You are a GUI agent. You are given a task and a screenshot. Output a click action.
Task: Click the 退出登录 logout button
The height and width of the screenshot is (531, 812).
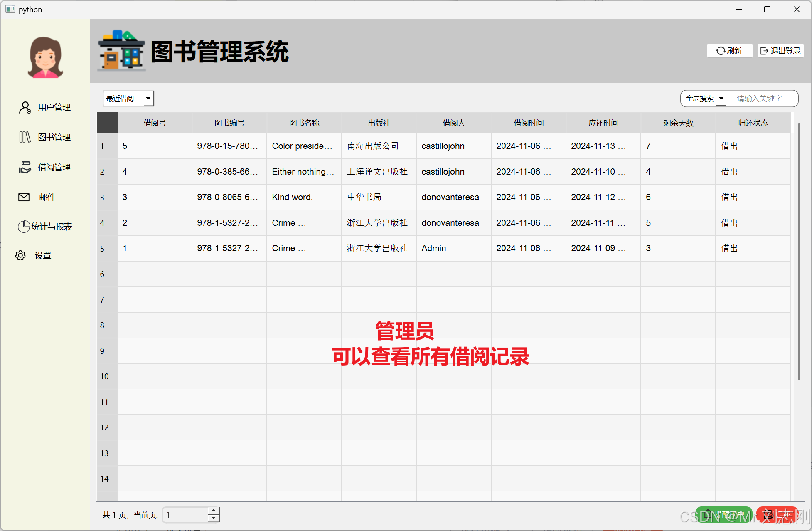pos(780,51)
